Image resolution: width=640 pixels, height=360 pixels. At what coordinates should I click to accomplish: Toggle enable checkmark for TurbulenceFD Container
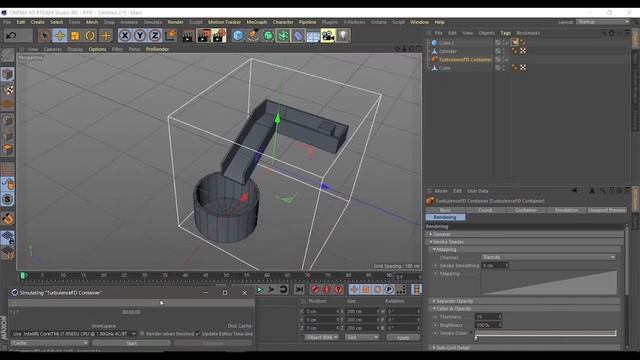(x=507, y=60)
